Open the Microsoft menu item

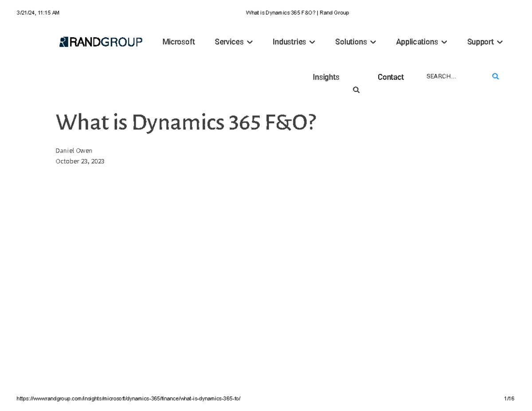179,42
